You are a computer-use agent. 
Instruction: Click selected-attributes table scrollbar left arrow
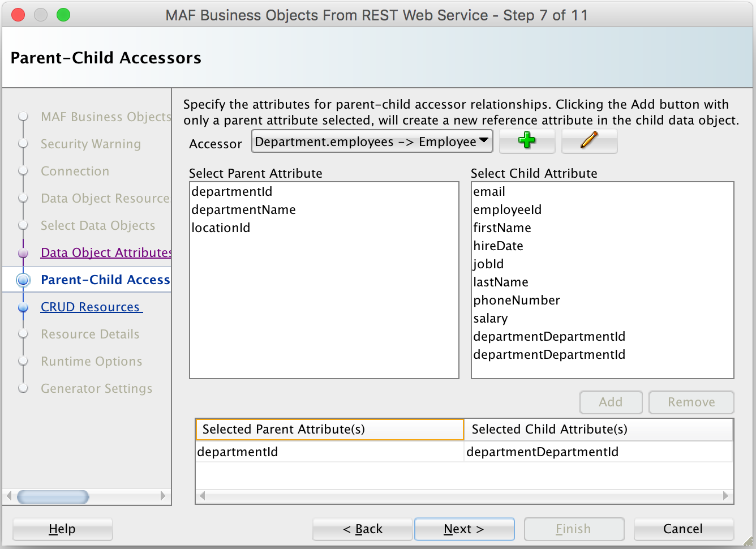pyautogui.click(x=202, y=496)
